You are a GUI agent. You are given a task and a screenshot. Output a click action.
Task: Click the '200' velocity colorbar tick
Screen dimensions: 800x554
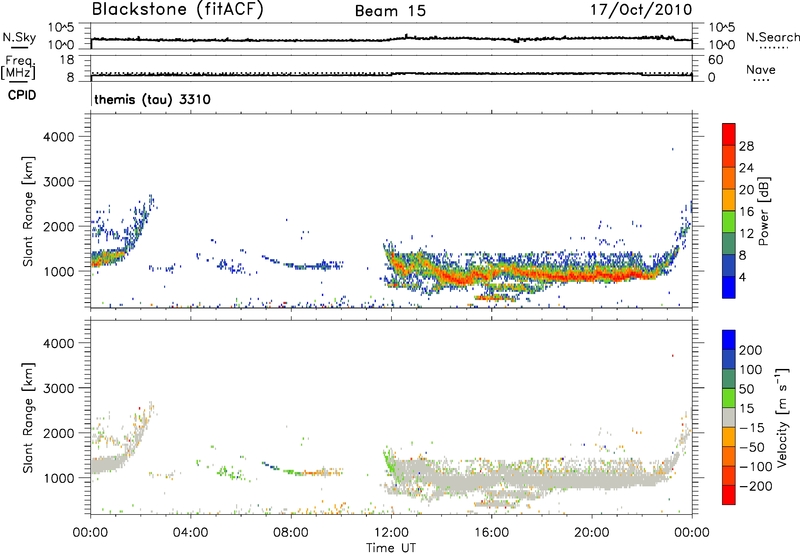tap(750, 350)
